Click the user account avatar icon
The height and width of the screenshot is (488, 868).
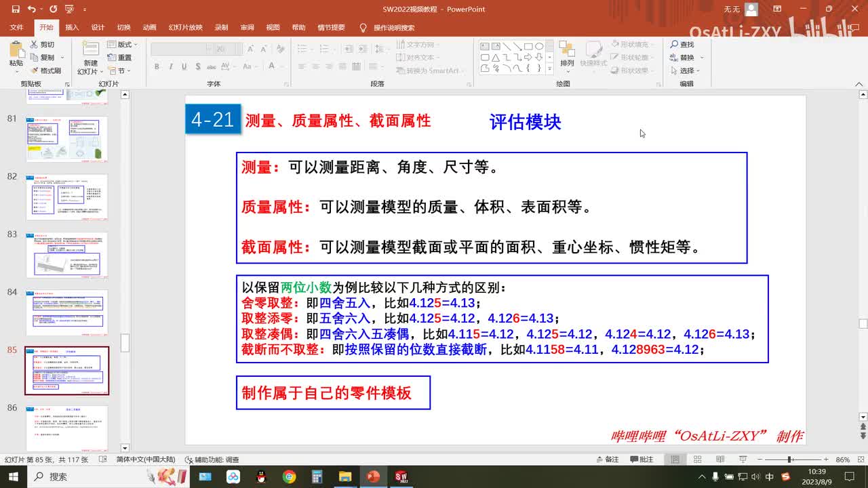point(751,9)
